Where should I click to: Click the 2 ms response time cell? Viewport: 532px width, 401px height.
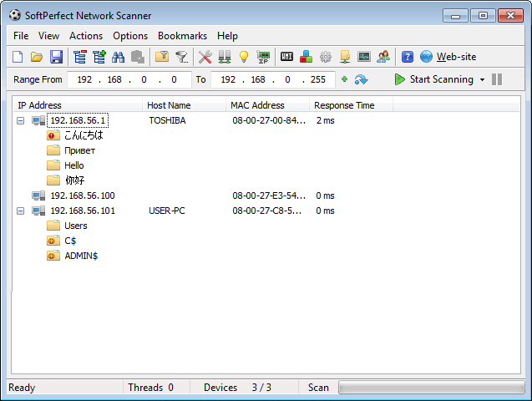(325, 121)
